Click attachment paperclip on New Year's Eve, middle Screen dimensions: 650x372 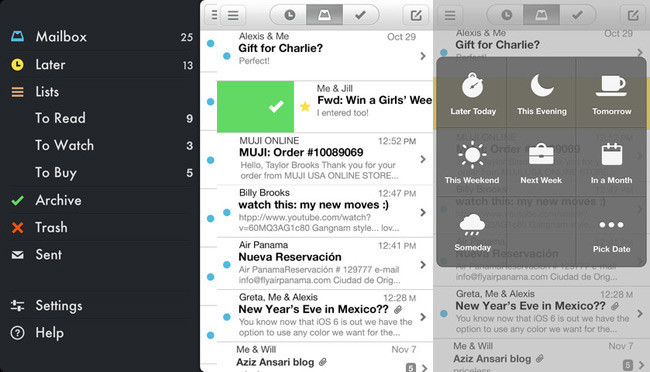[x=398, y=309]
